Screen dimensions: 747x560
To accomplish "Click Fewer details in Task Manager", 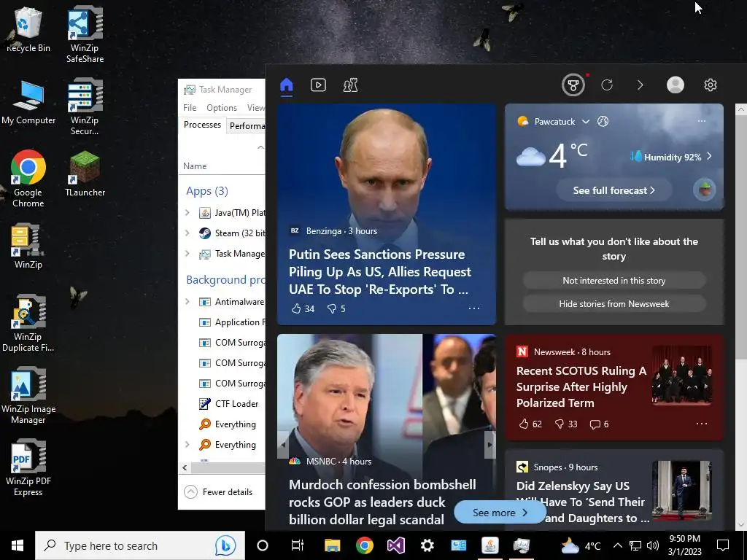I will (x=219, y=492).
